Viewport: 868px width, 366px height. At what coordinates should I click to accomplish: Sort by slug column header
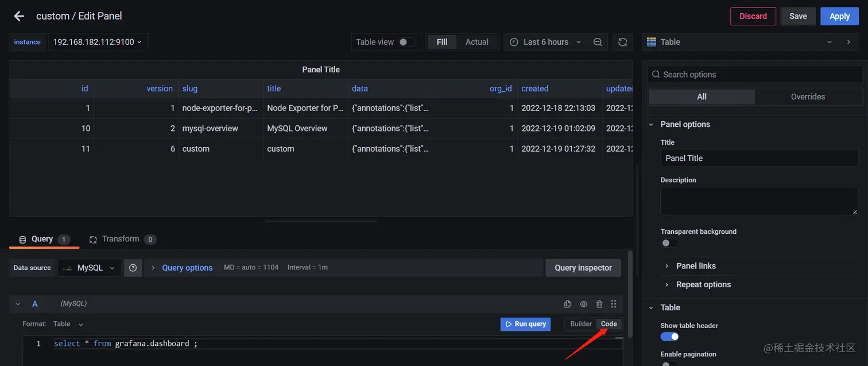[x=190, y=88]
